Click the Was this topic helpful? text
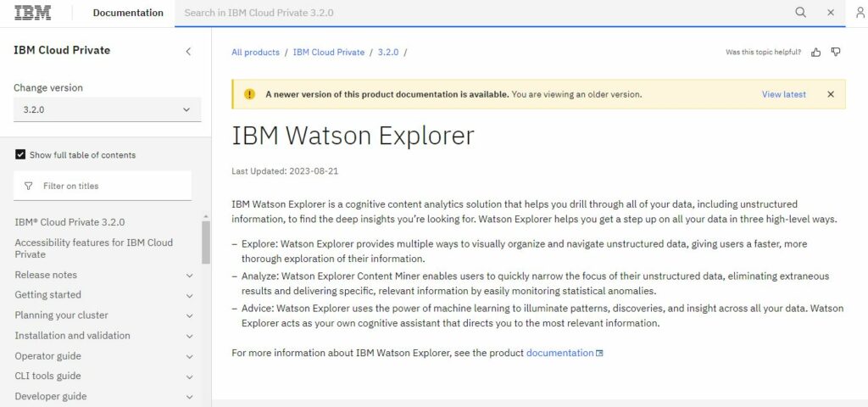 764,52
